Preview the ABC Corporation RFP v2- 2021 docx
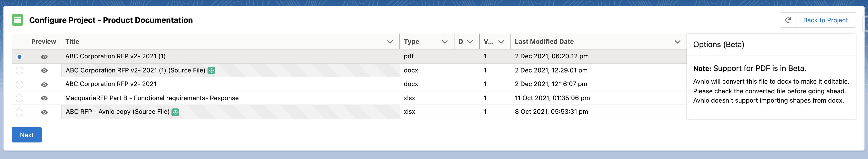 [44, 84]
